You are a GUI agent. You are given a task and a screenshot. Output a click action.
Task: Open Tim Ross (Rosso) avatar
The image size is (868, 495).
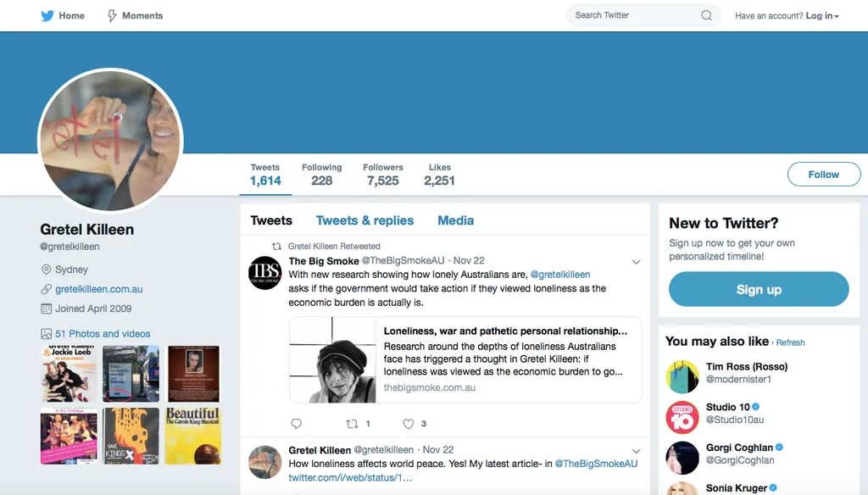pos(682,376)
